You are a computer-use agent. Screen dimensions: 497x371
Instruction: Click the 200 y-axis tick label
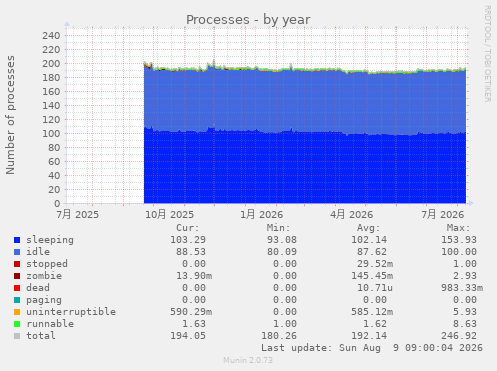click(51, 64)
